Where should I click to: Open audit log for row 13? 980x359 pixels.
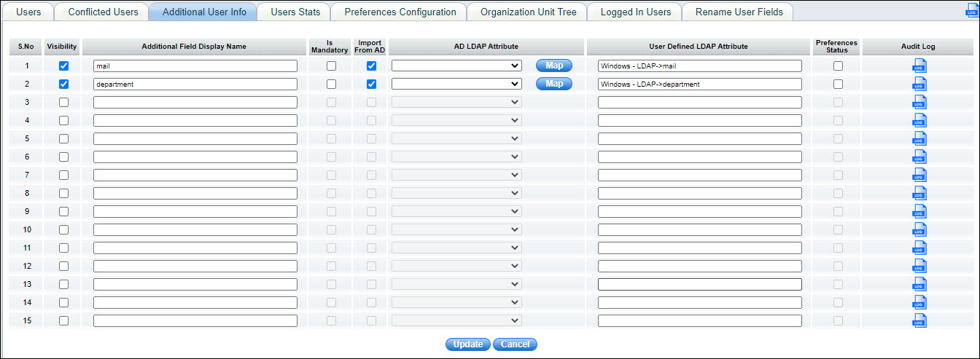click(x=919, y=284)
